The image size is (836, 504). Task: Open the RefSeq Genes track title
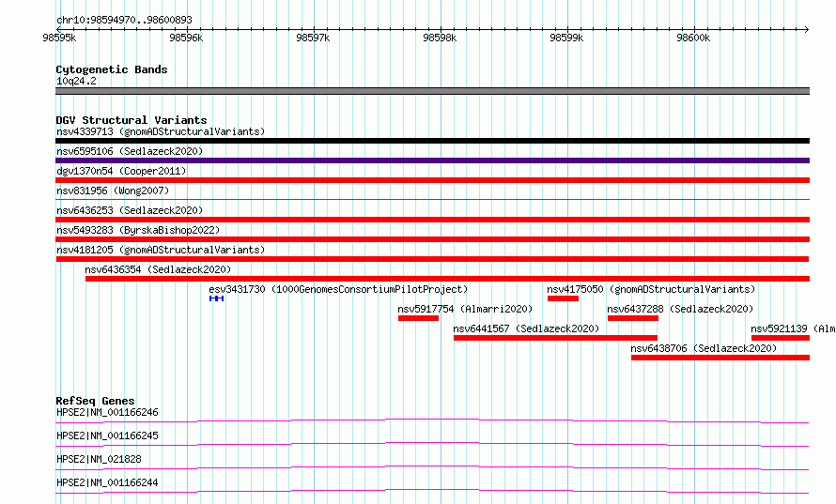pyautogui.click(x=95, y=401)
